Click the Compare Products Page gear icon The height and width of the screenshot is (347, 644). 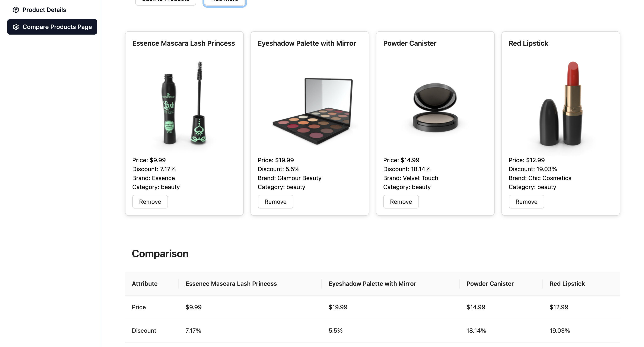click(x=16, y=27)
